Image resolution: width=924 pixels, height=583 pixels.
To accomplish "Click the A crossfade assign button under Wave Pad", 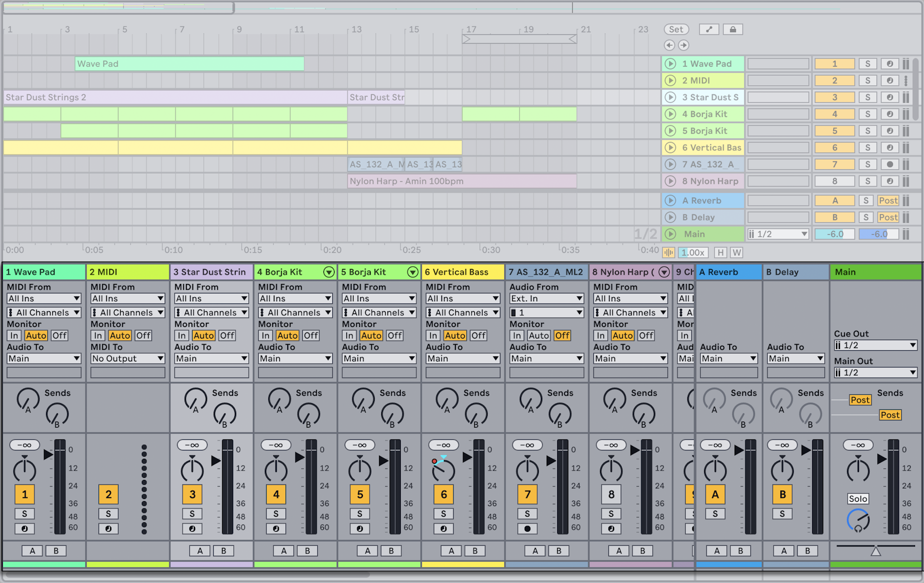I will tap(32, 550).
